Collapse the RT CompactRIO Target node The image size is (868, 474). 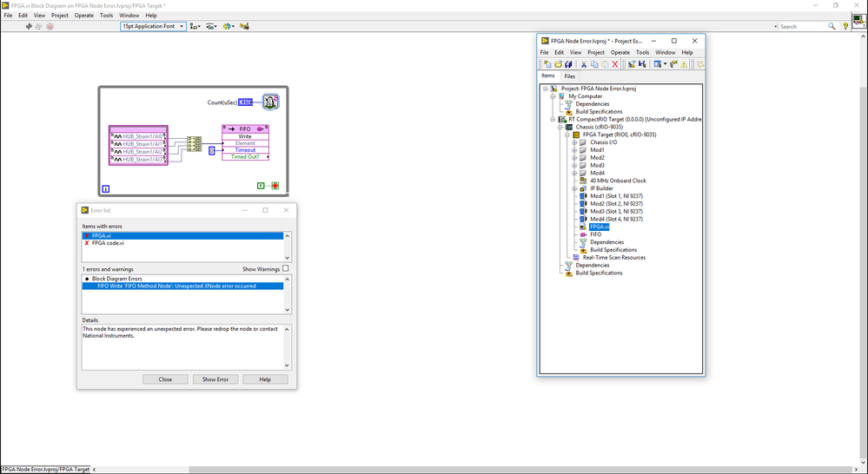tap(553, 120)
